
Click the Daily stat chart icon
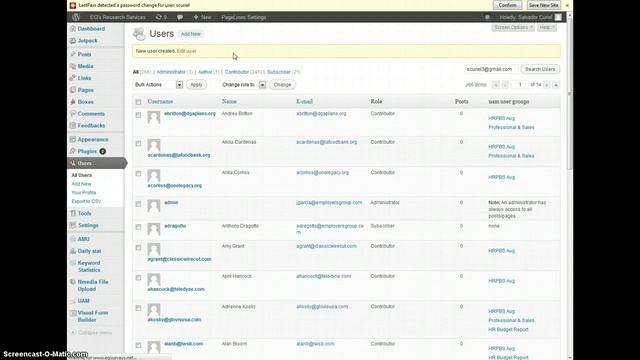[73, 251]
